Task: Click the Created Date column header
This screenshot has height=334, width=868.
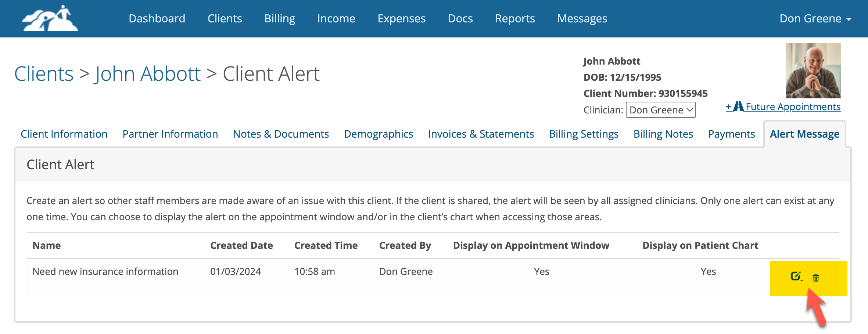Action: (x=241, y=246)
